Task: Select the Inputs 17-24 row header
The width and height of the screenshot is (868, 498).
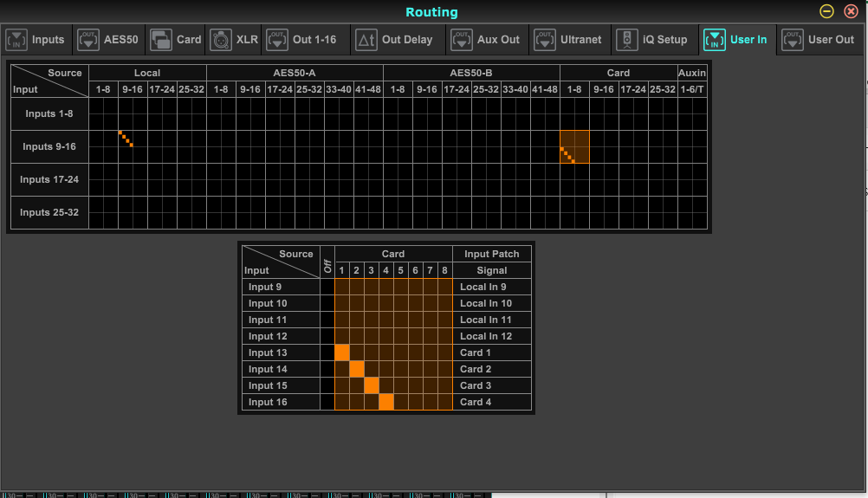Action: point(49,179)
